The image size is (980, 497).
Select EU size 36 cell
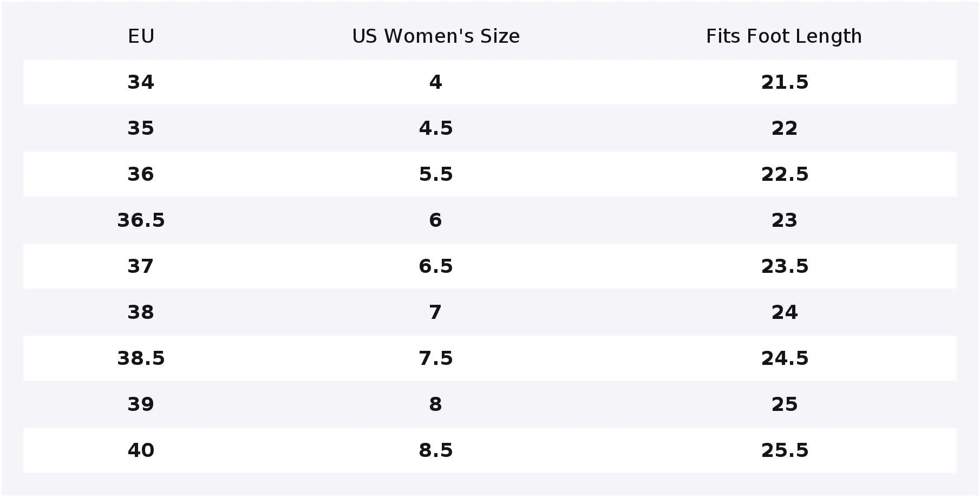point(141,174)
